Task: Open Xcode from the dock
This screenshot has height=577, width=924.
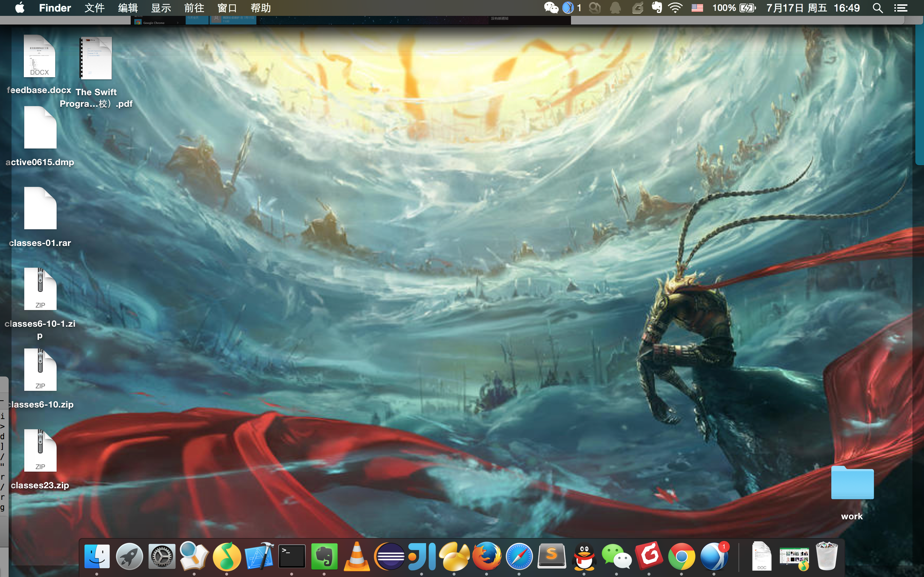Action: pos(259,556)
